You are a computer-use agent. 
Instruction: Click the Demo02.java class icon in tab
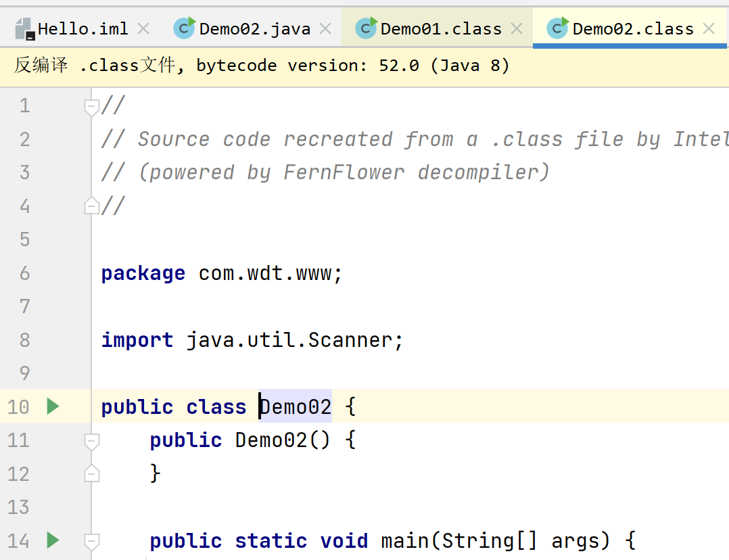click(184, 28)
